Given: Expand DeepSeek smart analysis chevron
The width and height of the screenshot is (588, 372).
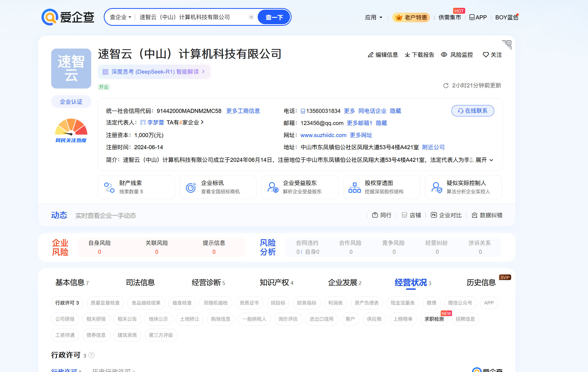Looking at the screenshot, I should [x=203, y=71].
